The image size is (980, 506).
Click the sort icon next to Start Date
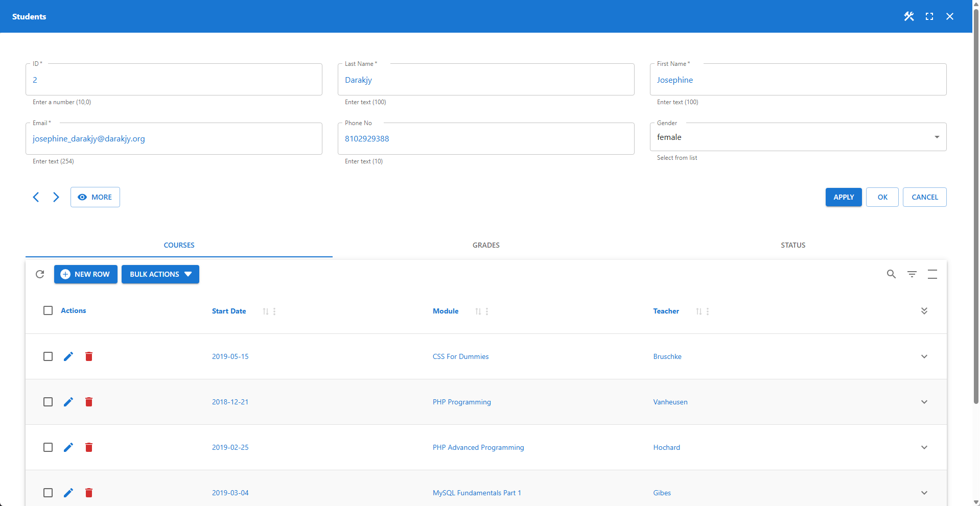pos(265,311)
